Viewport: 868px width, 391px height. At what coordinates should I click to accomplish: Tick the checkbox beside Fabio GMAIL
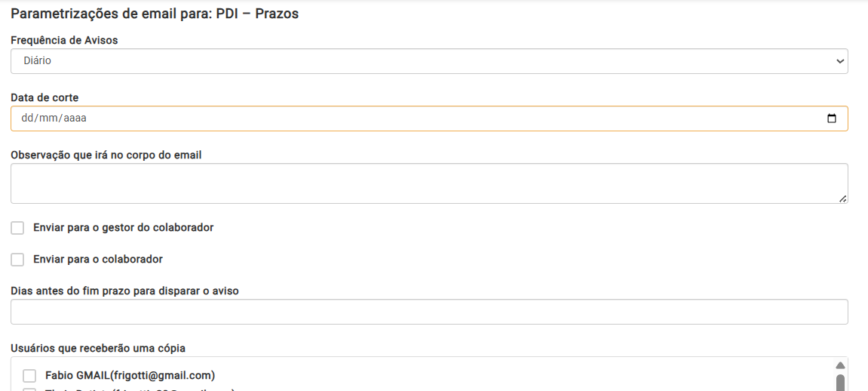29,376
